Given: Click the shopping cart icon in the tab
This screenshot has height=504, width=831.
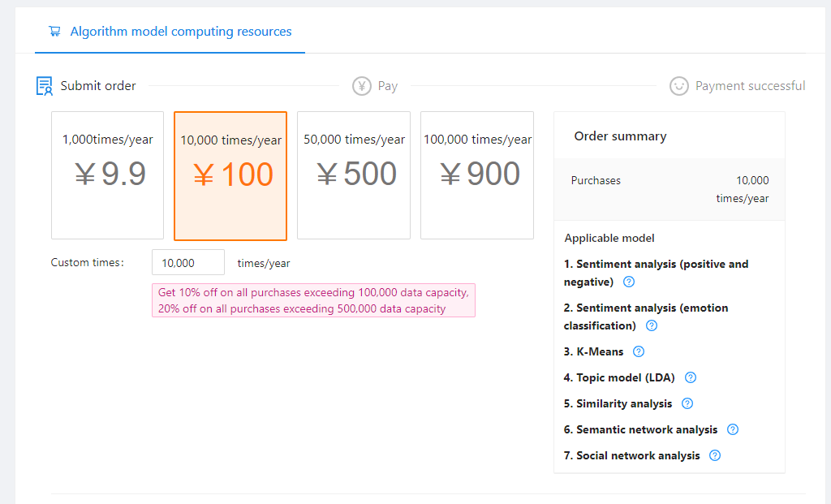Looking at the screenshot, I should pyautogui.click(x=54, y=32).
